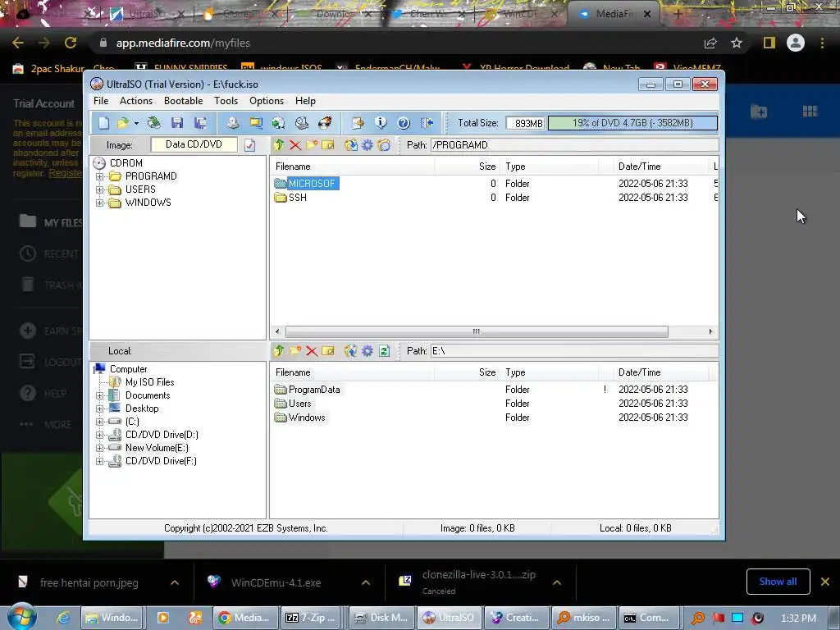Image resolution: width=840 pixels, height=630 pixels.
Task: Click the Add to image icon in Local toolbar
Action: (351, 351)
